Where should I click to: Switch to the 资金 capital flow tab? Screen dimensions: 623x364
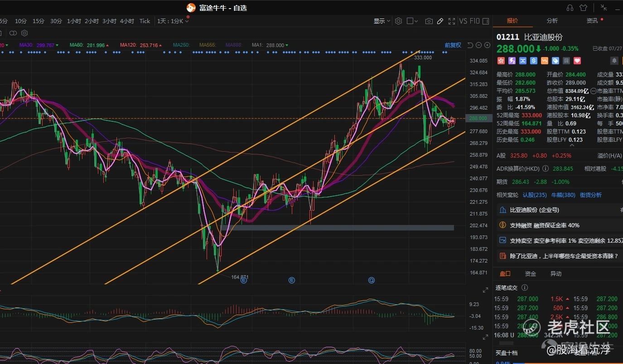click(x=530, y=274)
